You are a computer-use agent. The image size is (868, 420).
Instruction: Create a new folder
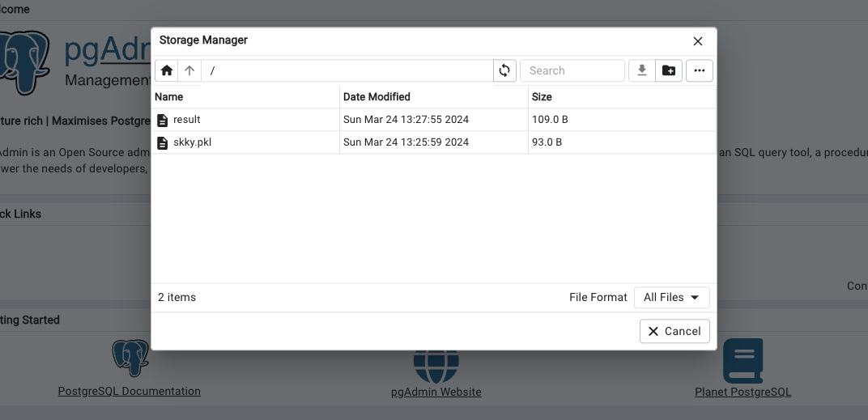[x=669, y=70]
